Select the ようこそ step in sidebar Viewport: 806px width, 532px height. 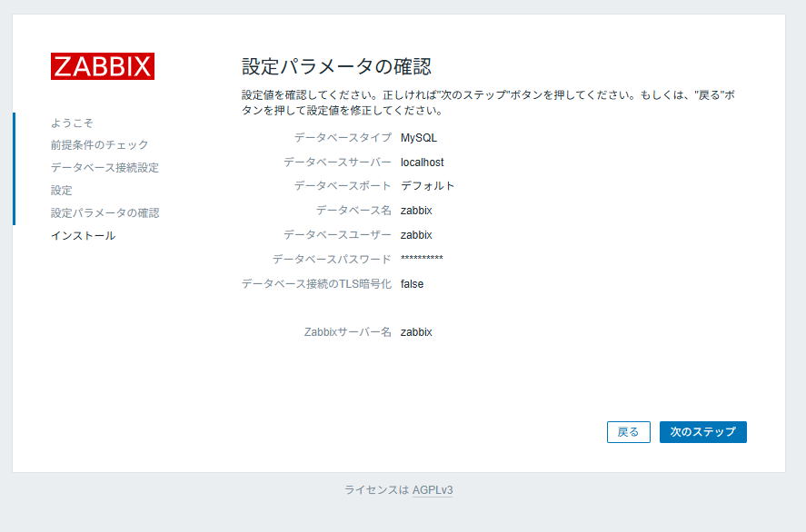(72, 123)
